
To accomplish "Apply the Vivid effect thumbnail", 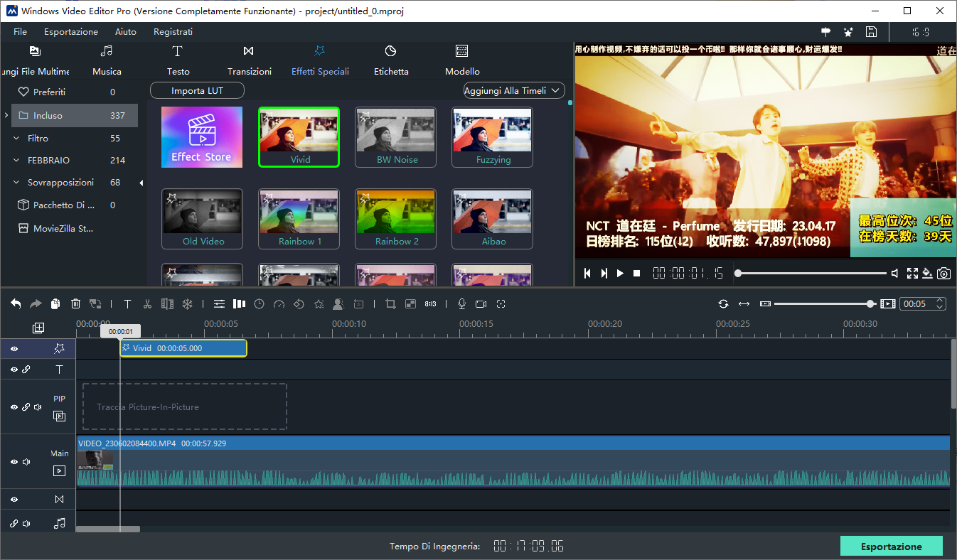I will [x=299, y=136].
